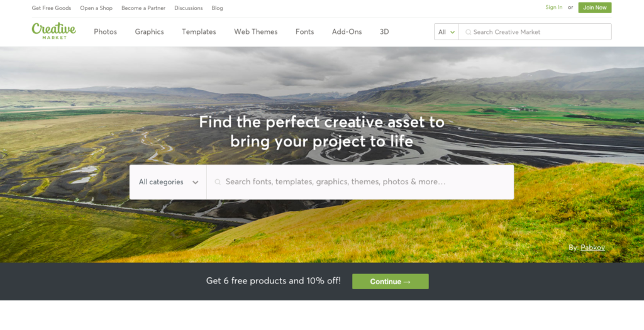
Task: Visit the Pabkov photographer link
Action: 592,248
